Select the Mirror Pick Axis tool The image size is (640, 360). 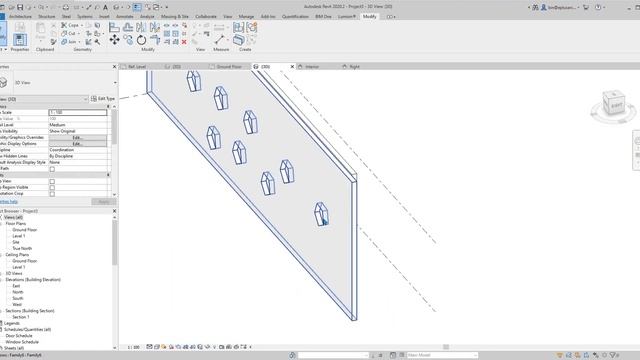pyautogui.click(x=141, y=27)
